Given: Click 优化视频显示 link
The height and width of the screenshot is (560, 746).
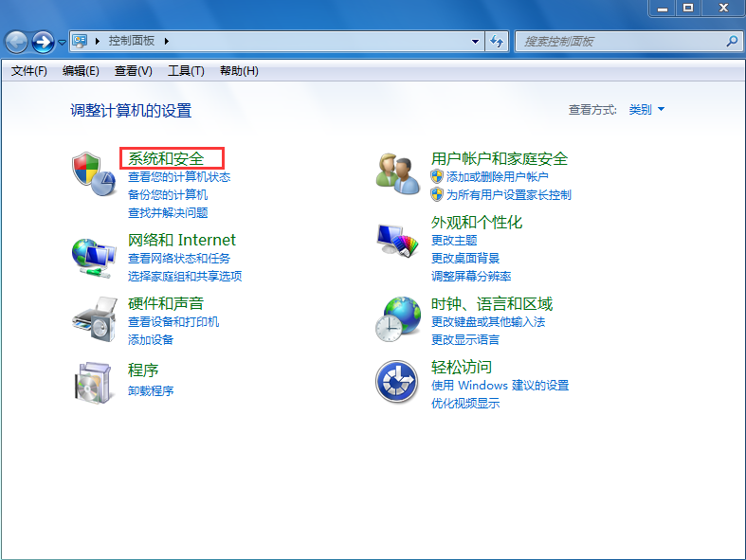Looking at the screenshot, I should (x=465, y=403).
